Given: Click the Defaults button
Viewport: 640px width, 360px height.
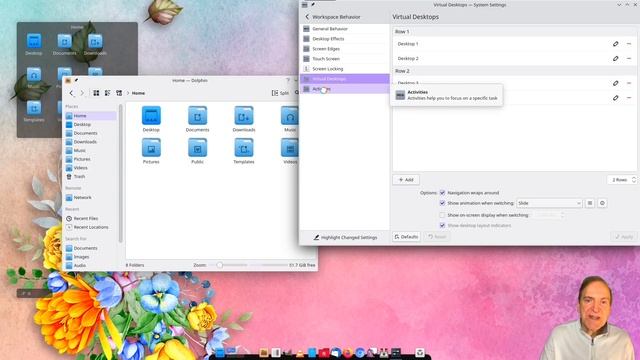Looking at the screenshot, I should [x=406, y=237].
